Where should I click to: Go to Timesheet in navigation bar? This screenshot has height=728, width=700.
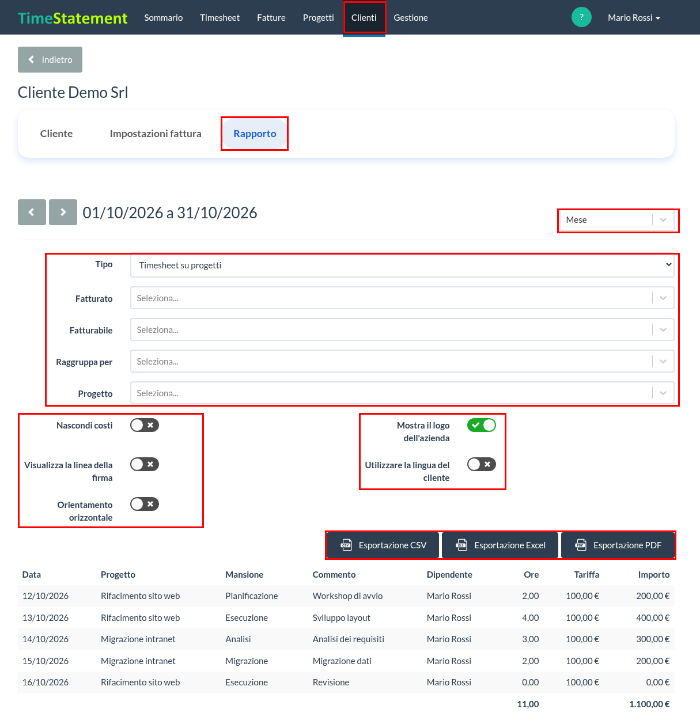220,18
